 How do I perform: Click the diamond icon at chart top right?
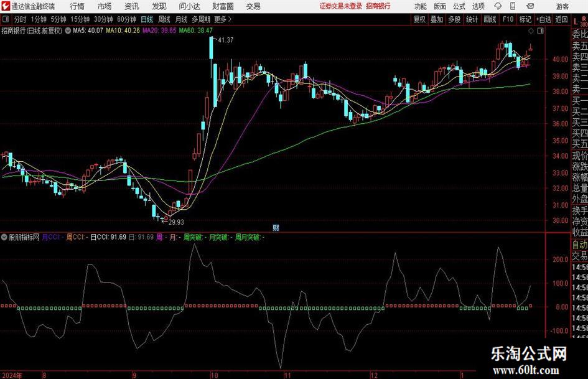point(531,31)
